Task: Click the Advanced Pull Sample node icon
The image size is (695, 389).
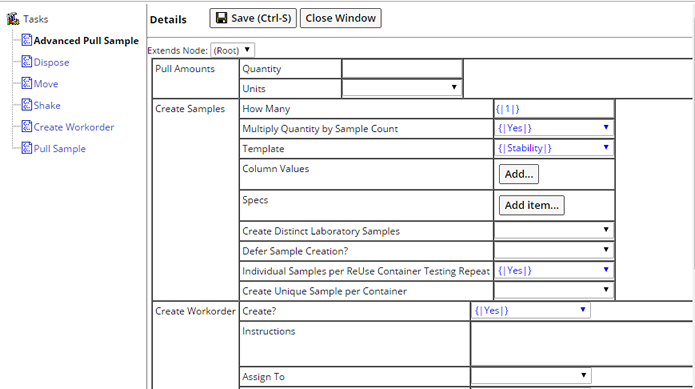Action: [x=27, y=40]
